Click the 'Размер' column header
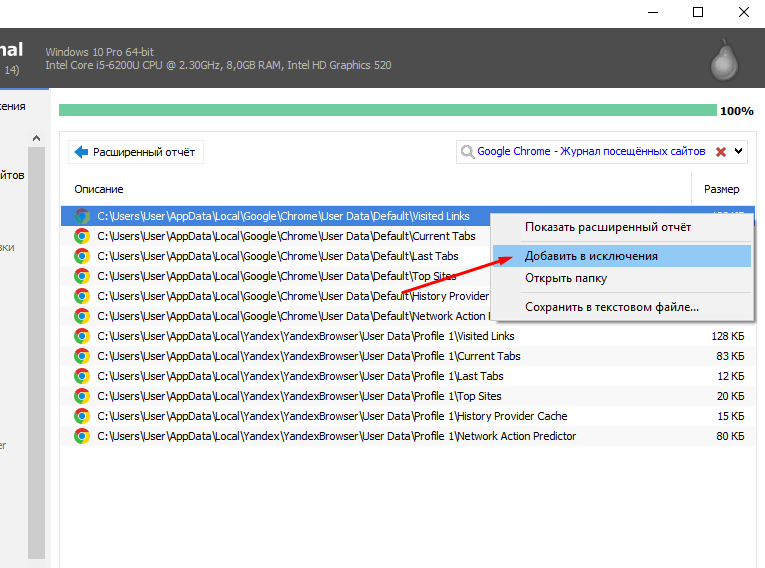The width and height of the screenshot is (765, 568). point(722,189)
